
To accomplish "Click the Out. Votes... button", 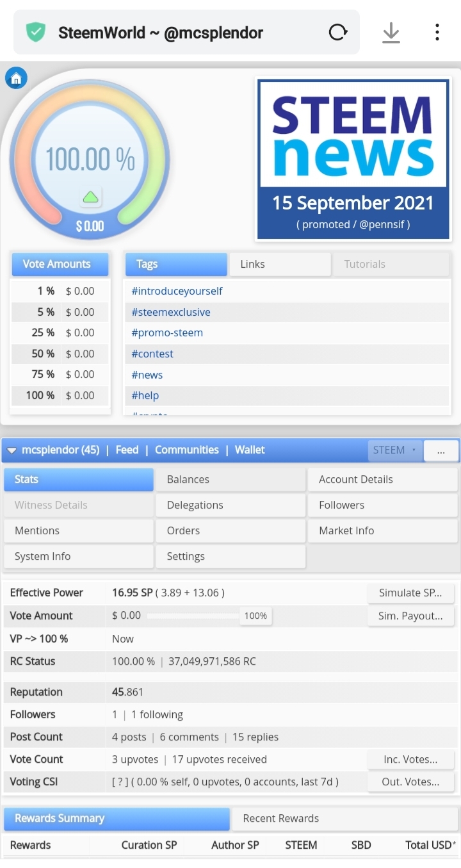I will (410, 782).
